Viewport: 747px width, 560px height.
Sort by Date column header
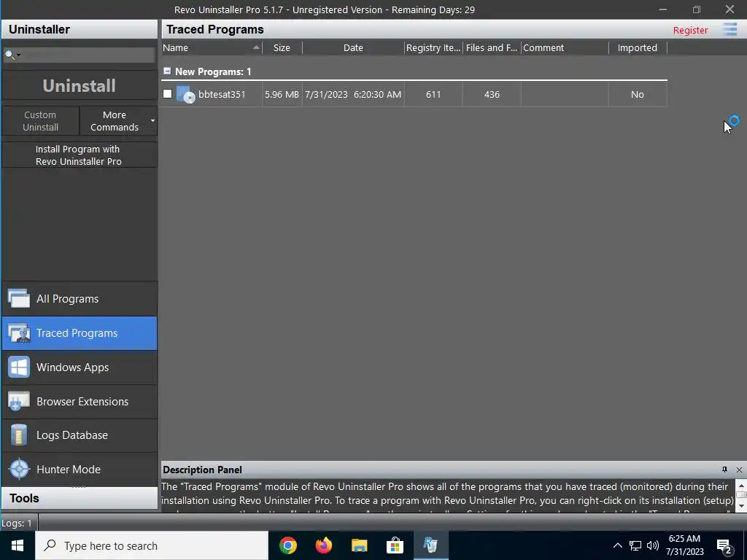(x=353, y=47)
